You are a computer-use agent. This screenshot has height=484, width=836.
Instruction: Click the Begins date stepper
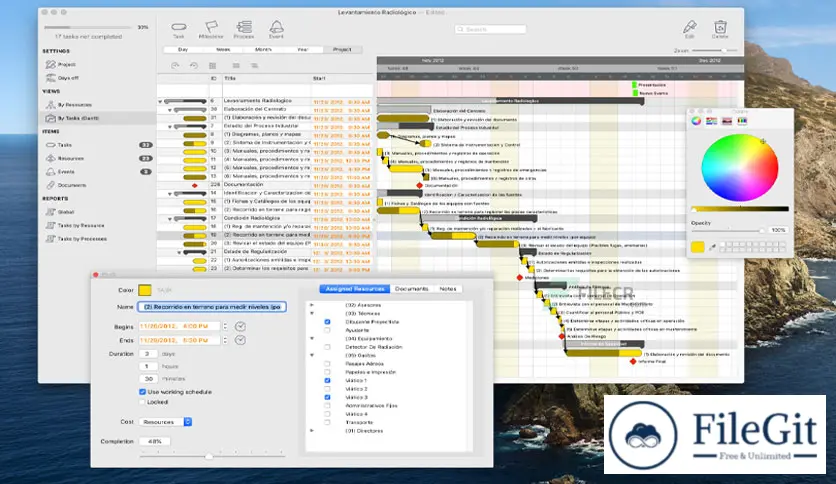click(x=225, y=326)
